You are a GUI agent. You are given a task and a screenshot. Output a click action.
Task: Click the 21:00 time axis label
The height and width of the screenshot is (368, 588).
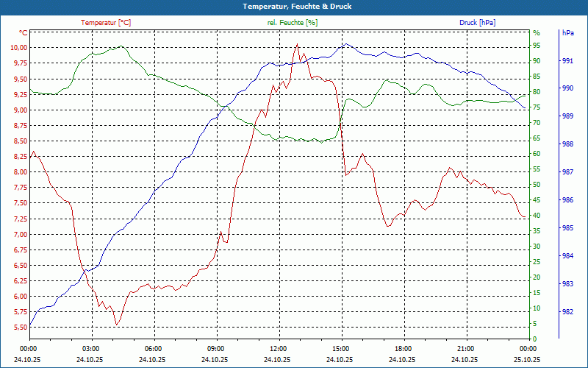click(467, 348)
